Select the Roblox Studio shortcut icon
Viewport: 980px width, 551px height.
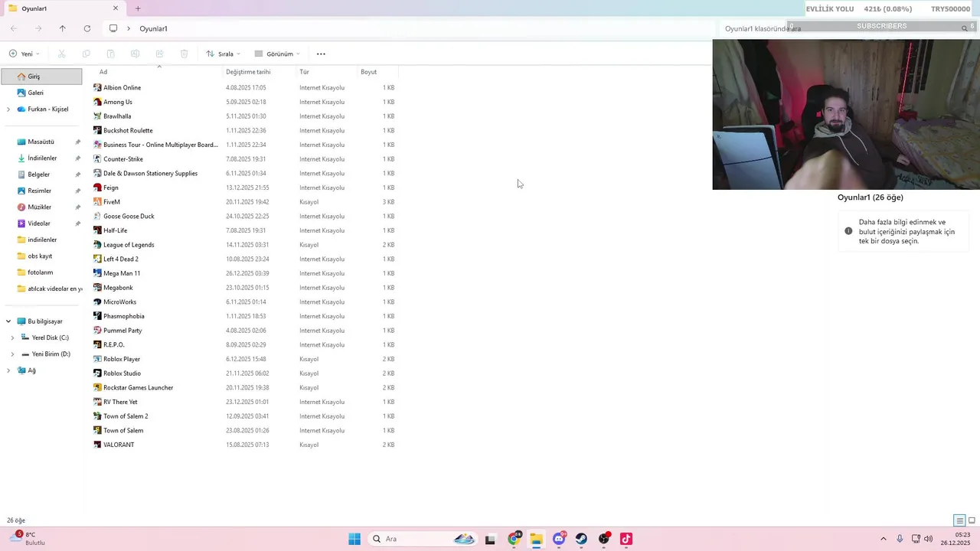click(97, 373)
